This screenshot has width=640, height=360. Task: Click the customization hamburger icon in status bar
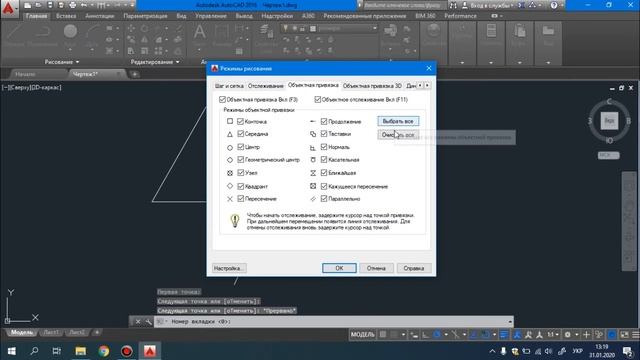(x=636, y=335)
